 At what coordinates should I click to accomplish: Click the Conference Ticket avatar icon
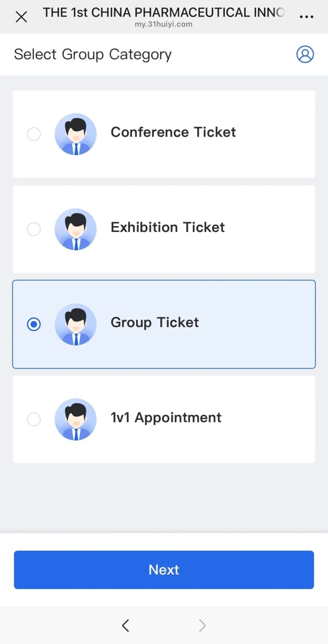[76, 134]
